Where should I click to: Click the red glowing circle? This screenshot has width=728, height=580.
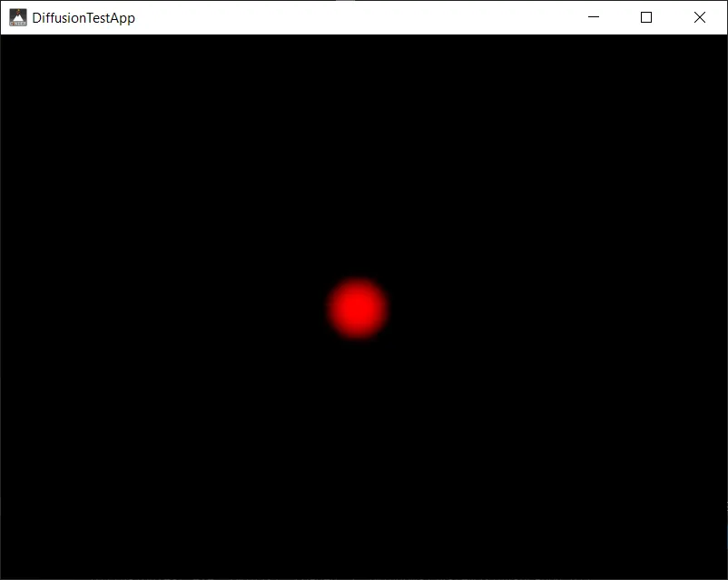[x=357, y=309]
